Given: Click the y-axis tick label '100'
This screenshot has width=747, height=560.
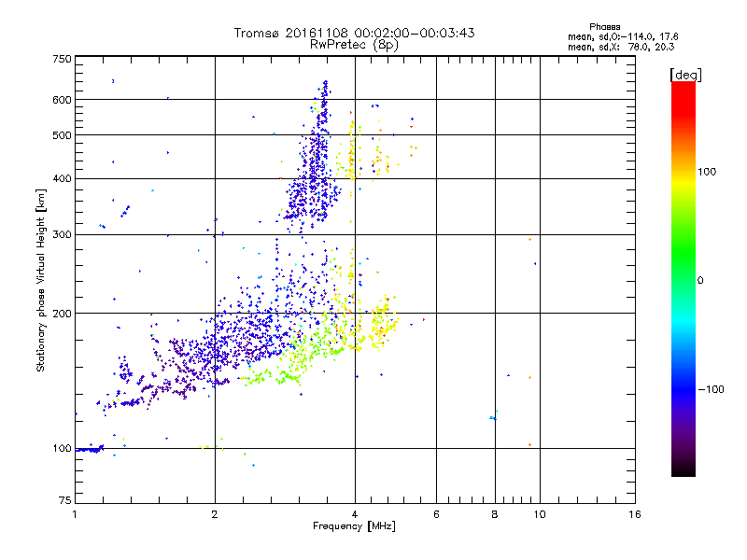Looking at the screenshot, I should click(x=62, y=449).
